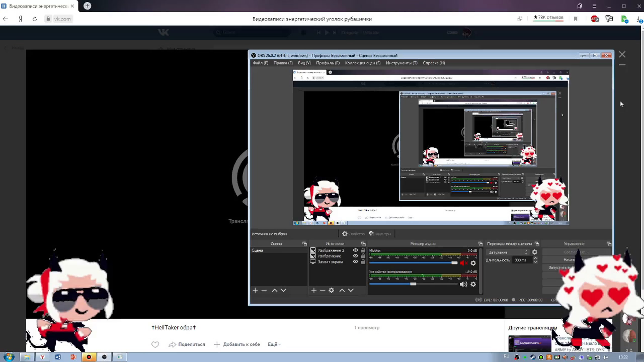Adjust the Устройство воспроизведения volume slider
The width and height of the screenshot is (644, 362).
(413, 284)
